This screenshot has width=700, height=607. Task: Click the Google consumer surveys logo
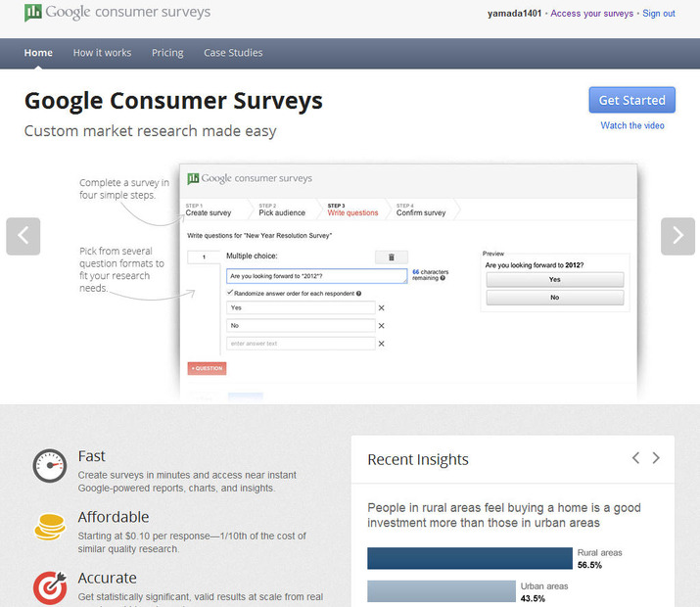[117, 13]
